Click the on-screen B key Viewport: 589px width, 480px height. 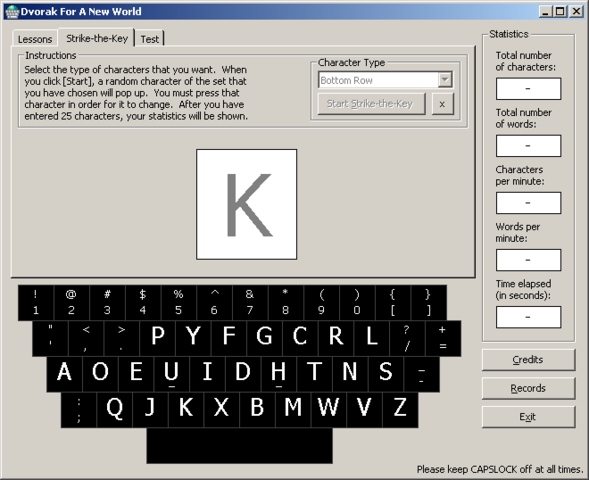[257, 409]
